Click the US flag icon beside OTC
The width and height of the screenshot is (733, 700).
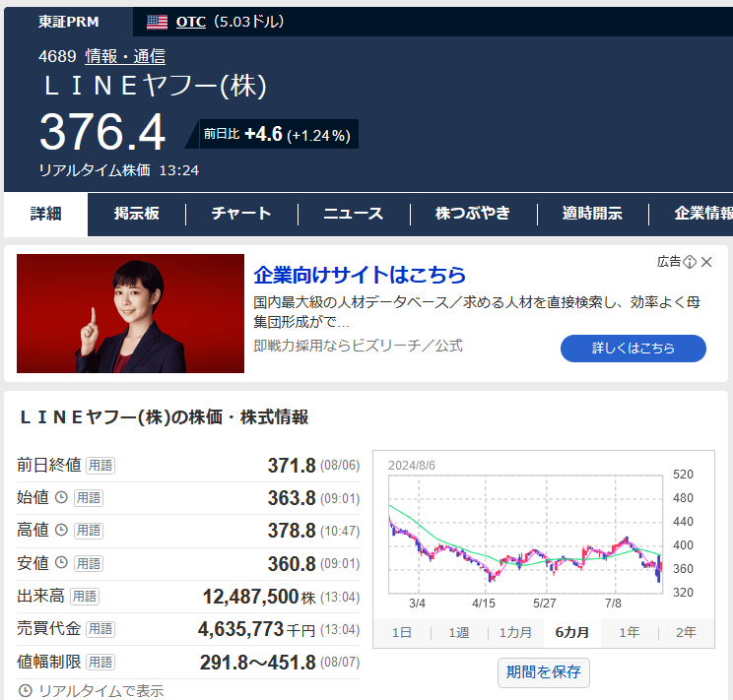coord(157,22)
